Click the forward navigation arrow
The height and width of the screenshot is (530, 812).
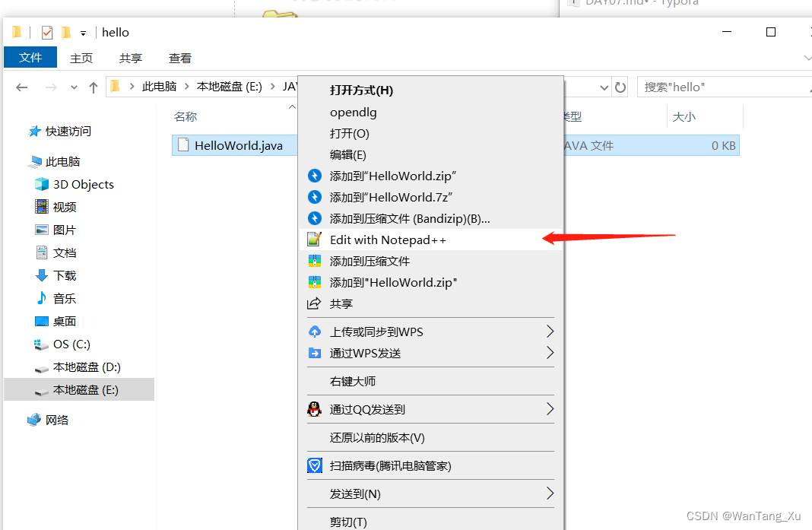tap(51, 87)
